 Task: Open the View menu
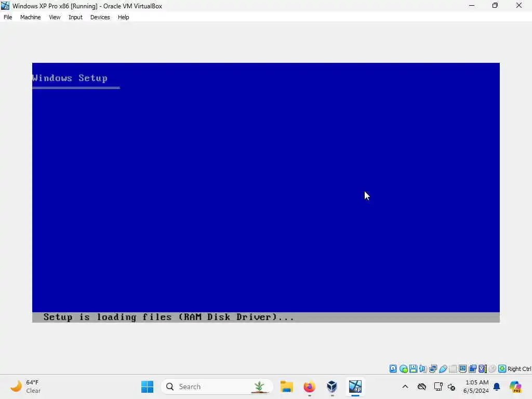[55, 17]
